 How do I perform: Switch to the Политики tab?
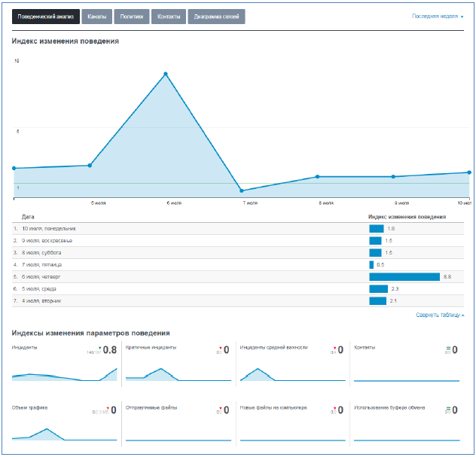132,17
